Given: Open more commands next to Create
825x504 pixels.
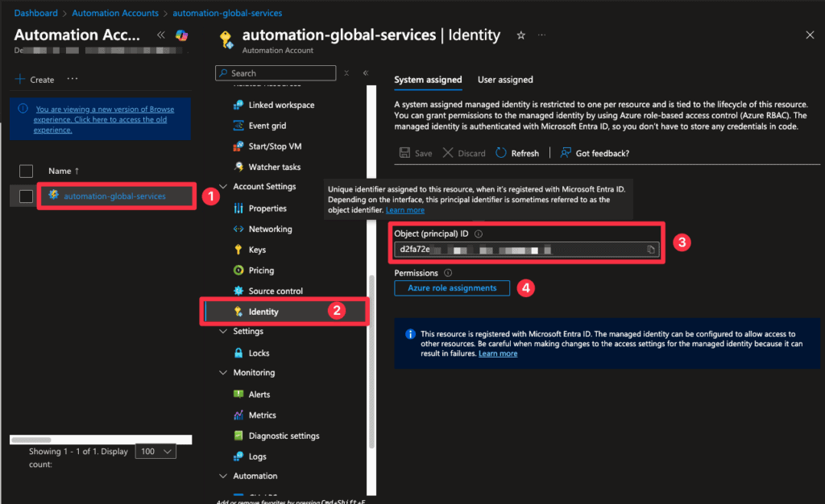Looking at the screenshot, I should coord(72,79).
